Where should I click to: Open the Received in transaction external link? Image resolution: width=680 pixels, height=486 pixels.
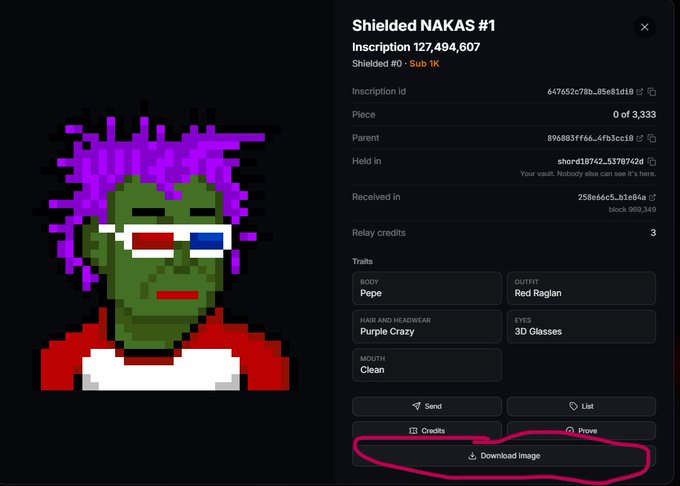tap(652, 197)
